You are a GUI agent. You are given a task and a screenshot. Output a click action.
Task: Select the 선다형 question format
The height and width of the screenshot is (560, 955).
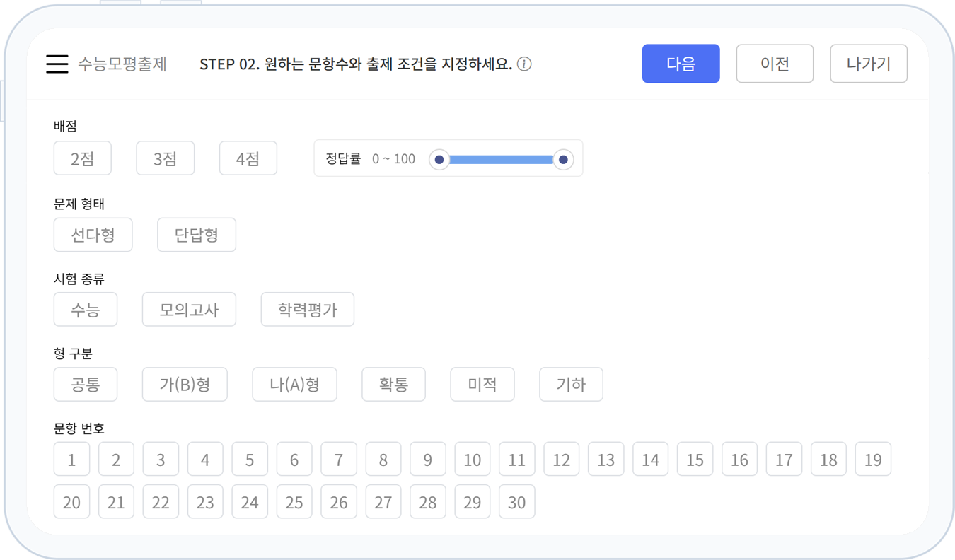point(93,234)
